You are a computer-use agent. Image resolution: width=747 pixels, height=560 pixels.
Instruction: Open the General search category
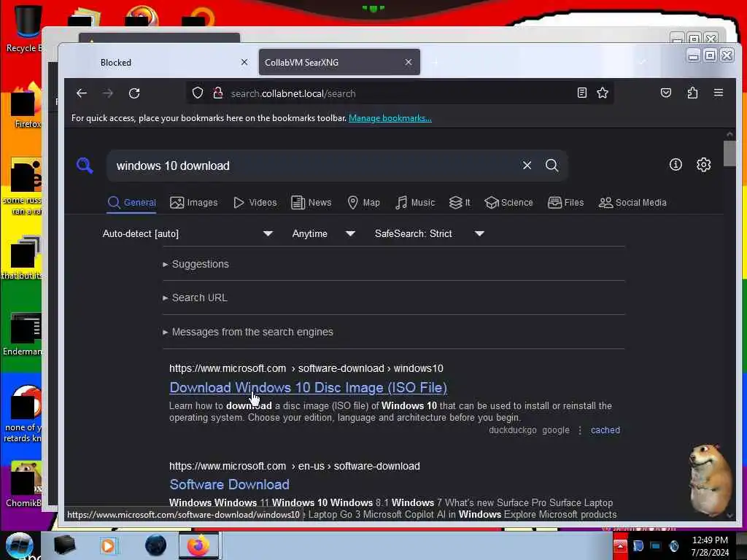click(x=132, y=203)
